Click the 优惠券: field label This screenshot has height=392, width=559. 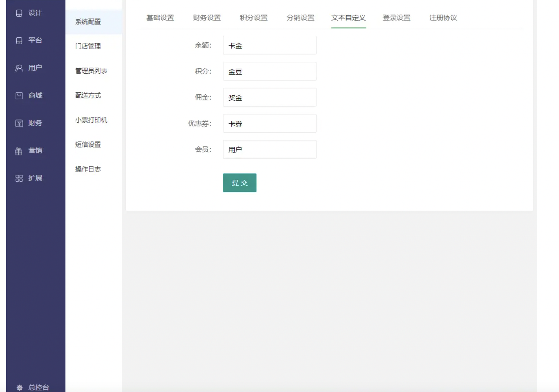200,123
